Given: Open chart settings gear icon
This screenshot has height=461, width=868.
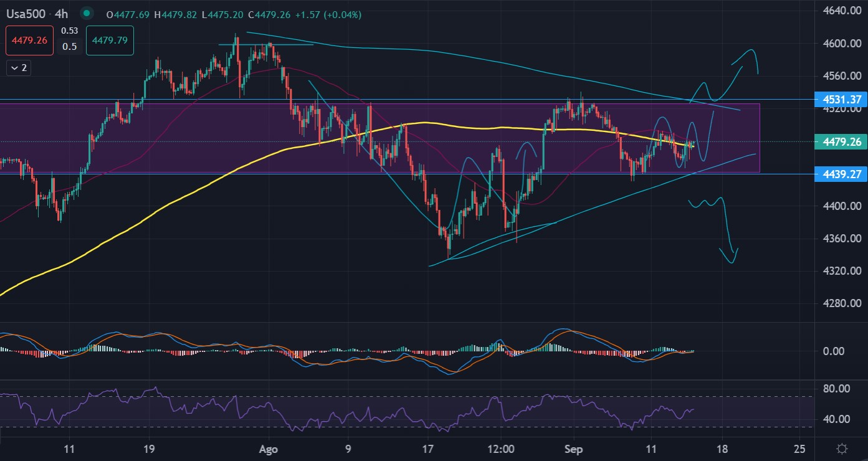Looking at the screenshot, I should point(842,449).
